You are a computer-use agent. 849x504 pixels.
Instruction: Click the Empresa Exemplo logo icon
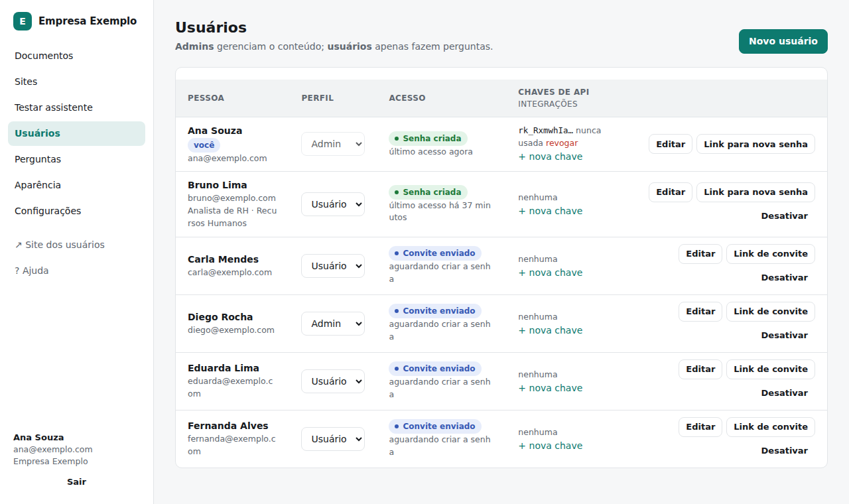[x=23, y=21]
